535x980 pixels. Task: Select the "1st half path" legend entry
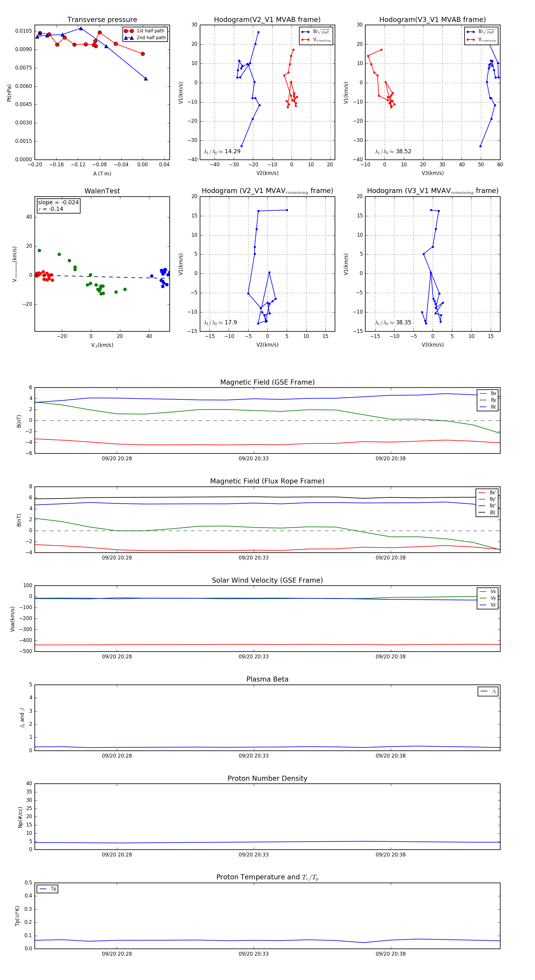click(144, 31)
